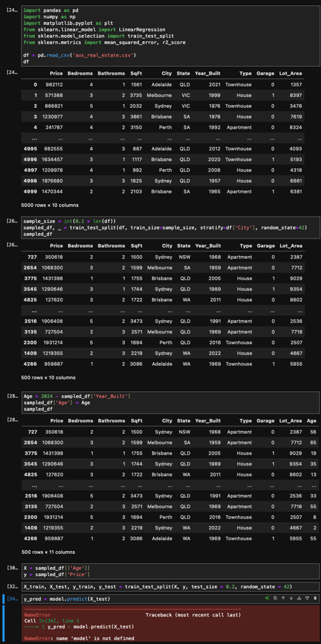Click the 'Price' column header in first table
Viewport: 321px width, 644px height.
(x=57, y=73)
